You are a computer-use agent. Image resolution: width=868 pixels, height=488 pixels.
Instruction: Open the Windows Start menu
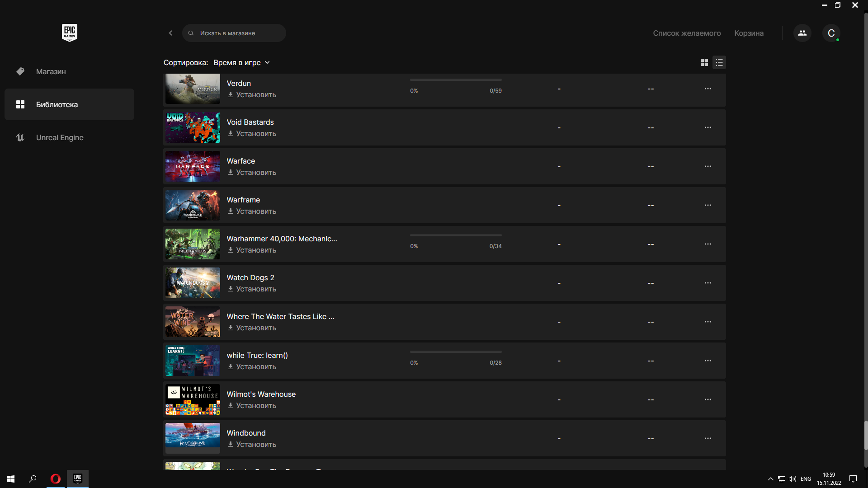coord(11,479)
